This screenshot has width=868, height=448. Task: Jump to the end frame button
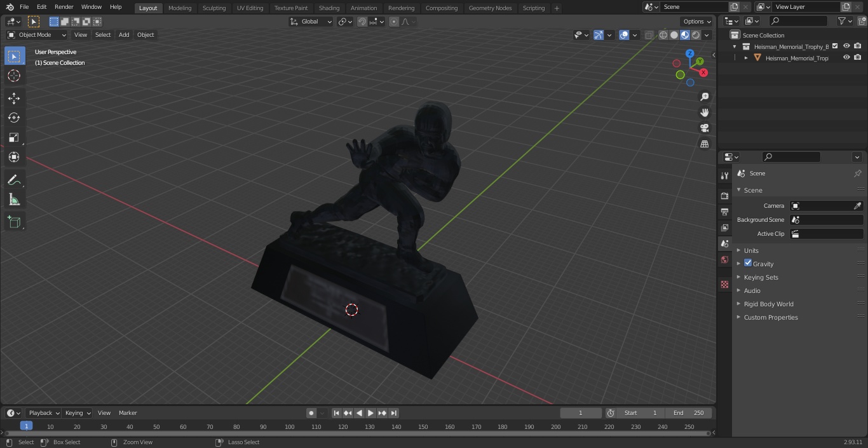pos(393,413)
